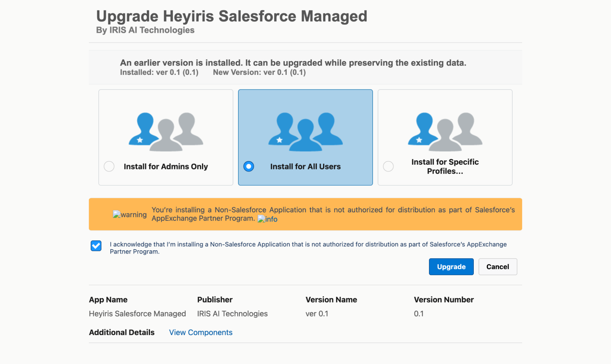Select the Install for Admins Only radio

(x=109, y=166)
